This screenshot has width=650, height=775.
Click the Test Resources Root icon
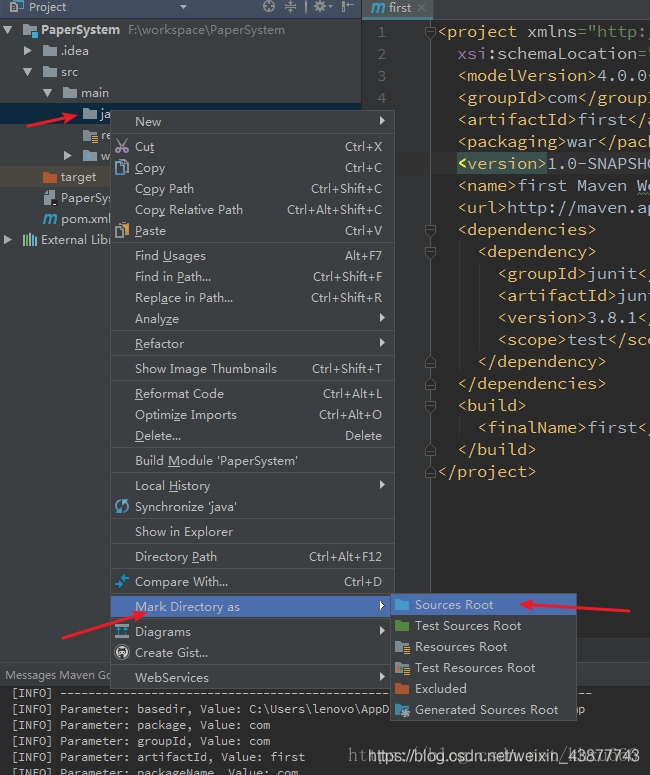click(x=402, y=668)
